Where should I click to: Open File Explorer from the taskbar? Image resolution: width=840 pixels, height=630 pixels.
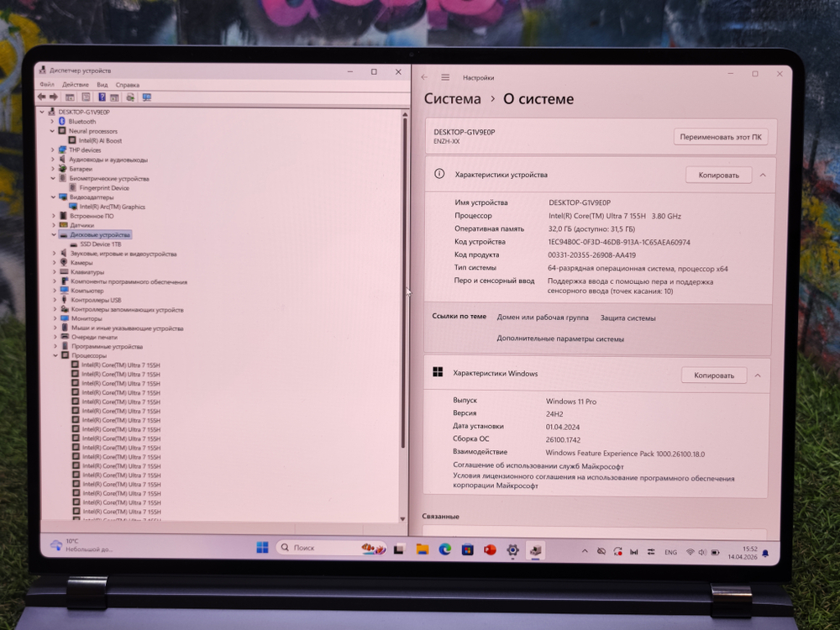423,549
